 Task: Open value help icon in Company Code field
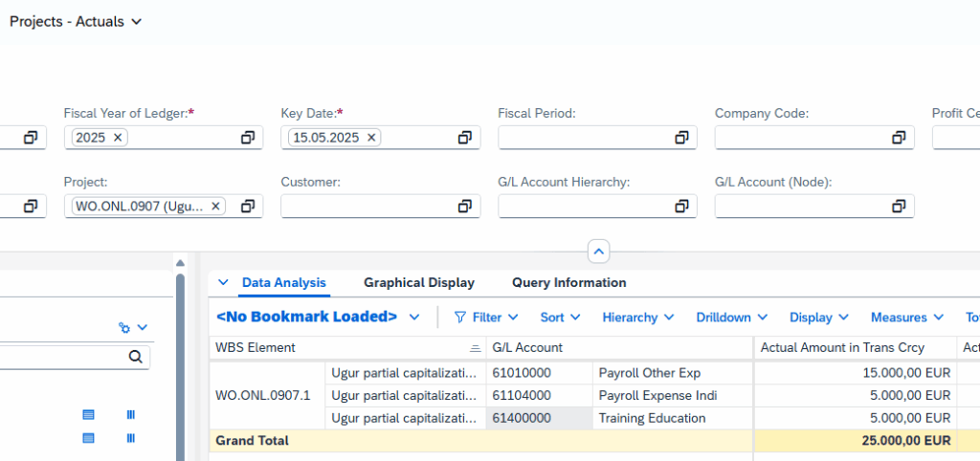(x=899, y=138)
